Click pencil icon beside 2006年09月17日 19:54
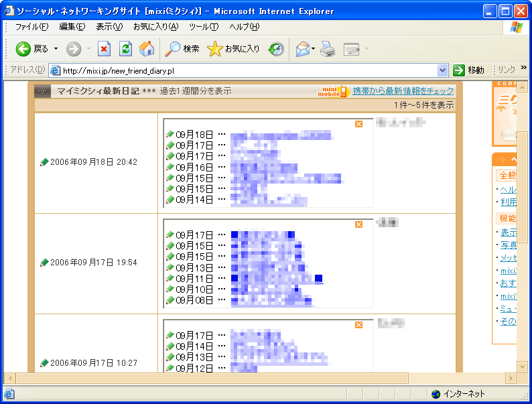The width and height of the screenshot is (532, 404). pos(44,263)
